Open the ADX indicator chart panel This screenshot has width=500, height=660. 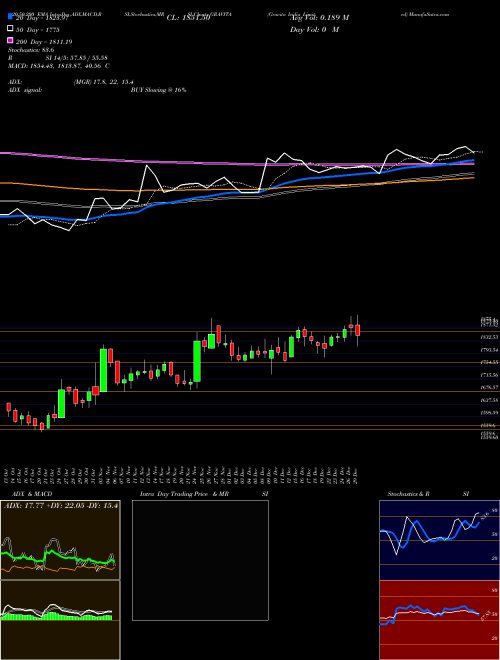[x=60, y=540]
